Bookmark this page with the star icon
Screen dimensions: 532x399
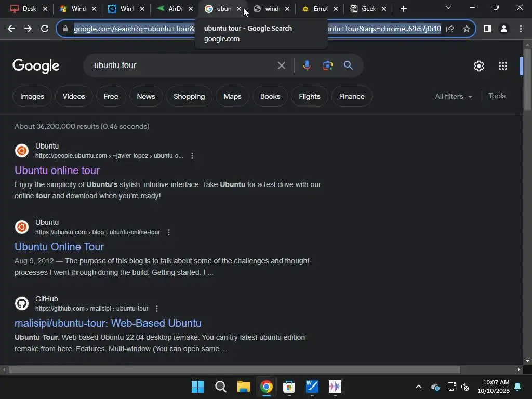pos(467,29)
